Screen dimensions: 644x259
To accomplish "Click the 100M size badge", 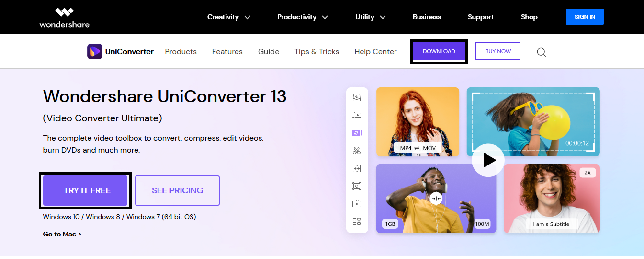I will 482,224.
